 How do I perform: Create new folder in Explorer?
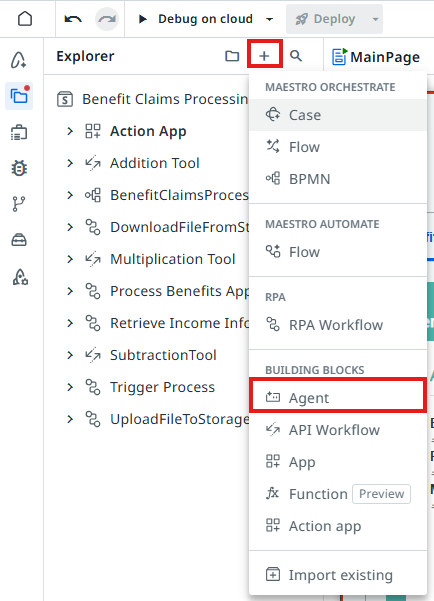tap(232, 56)
